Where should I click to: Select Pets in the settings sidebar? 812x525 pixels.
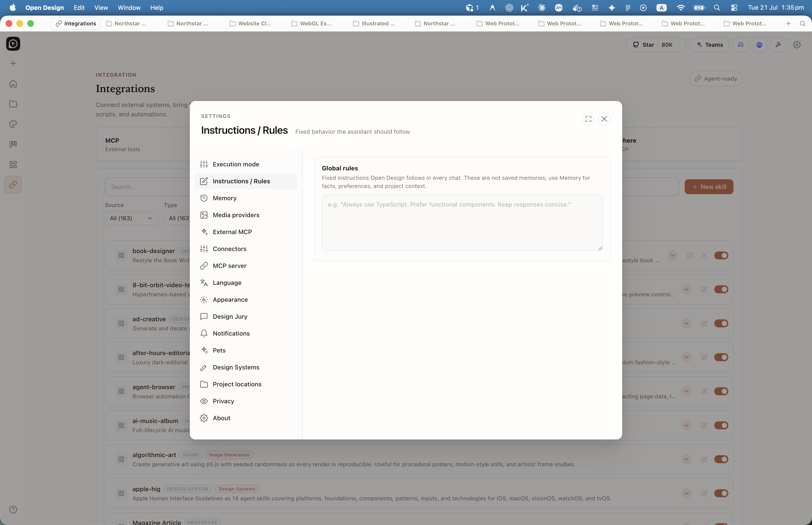click(246, 350)
